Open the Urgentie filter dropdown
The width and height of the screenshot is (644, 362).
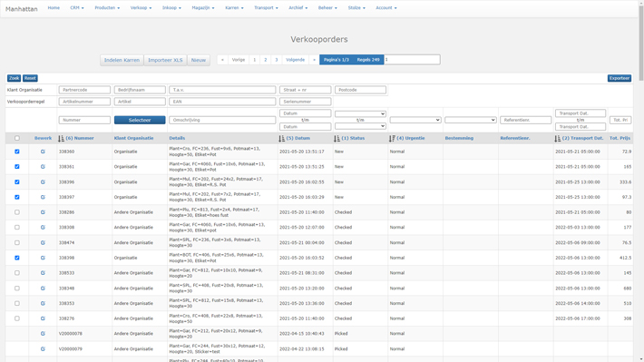[x=415, y=120]
